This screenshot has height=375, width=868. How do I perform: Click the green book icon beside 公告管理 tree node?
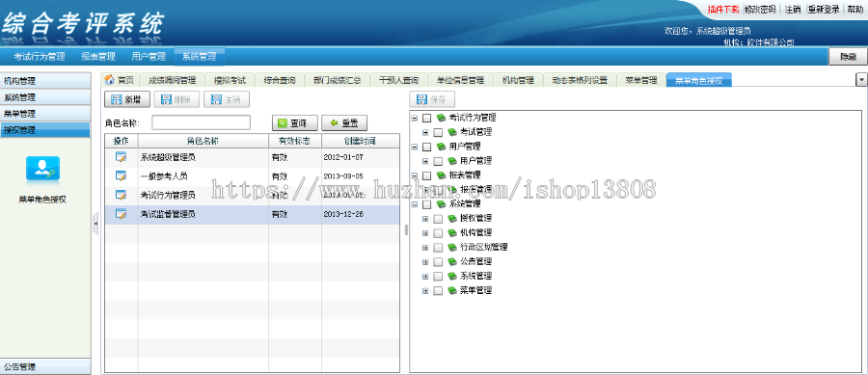(451, 261)
